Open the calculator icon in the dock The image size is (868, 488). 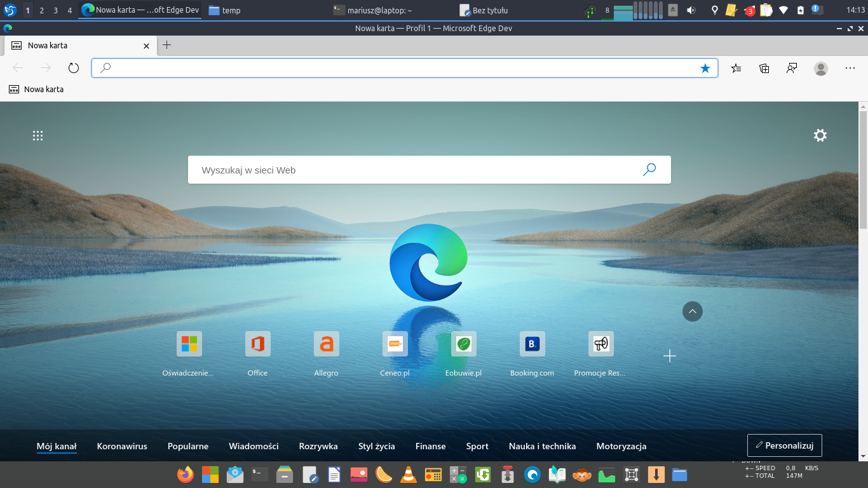coord(458,474)
